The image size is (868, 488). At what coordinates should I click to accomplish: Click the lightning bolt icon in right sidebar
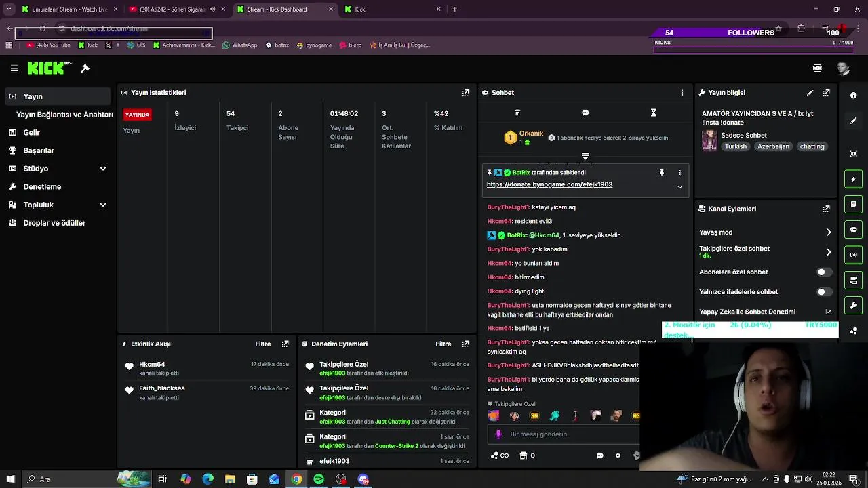point(854,179)
